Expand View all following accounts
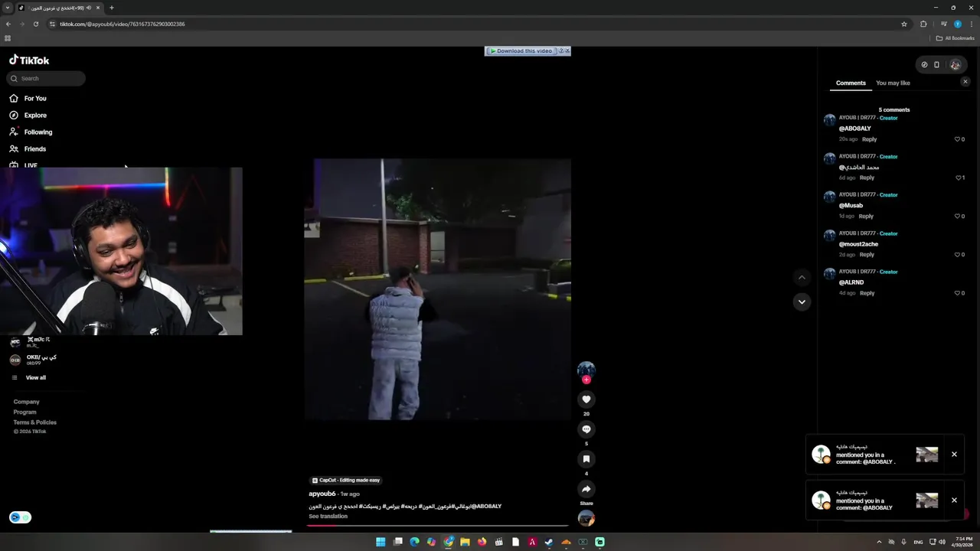The image size is (980, 551). (35, 377)
